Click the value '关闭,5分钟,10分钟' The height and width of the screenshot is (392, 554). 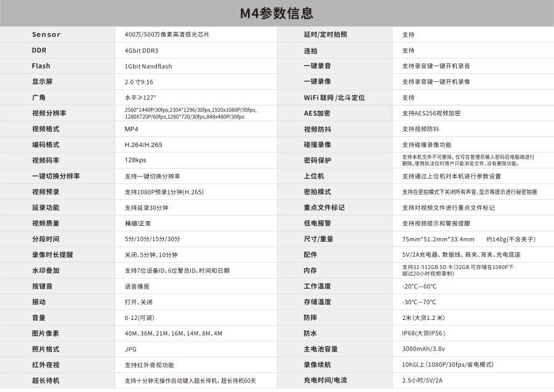point(151,255)
